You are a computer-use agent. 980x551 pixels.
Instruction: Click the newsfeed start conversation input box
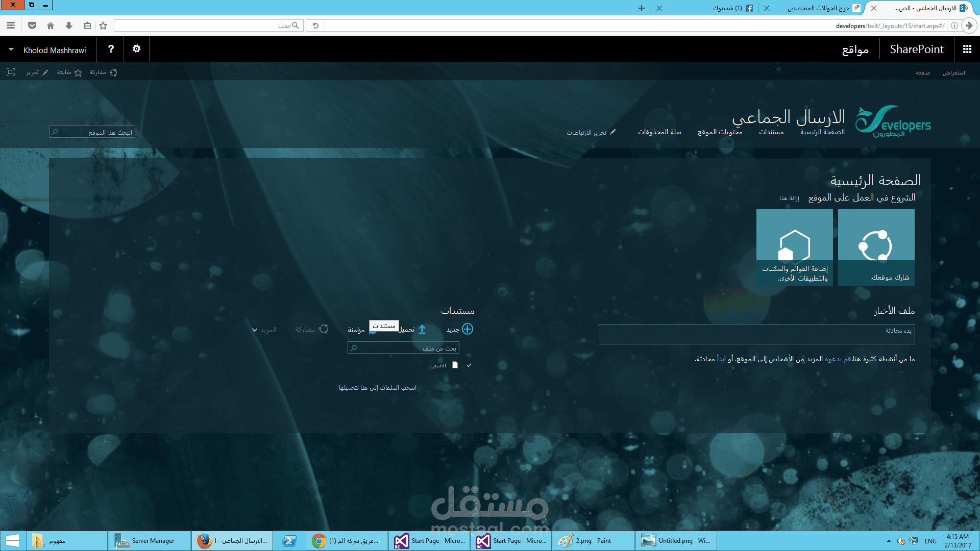click(756, 334)
